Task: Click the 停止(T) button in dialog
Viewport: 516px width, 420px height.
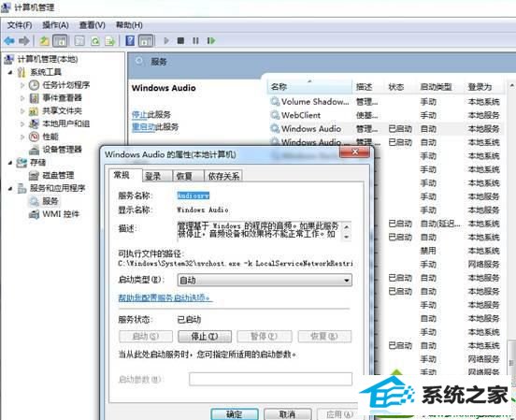Action: point(205,337)
